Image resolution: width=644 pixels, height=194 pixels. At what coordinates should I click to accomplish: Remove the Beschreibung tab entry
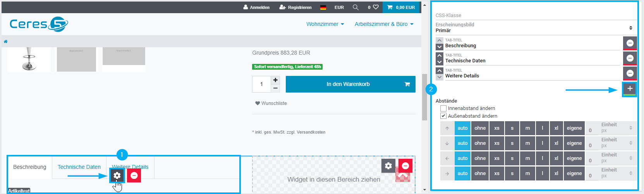[x=630, y=43]
